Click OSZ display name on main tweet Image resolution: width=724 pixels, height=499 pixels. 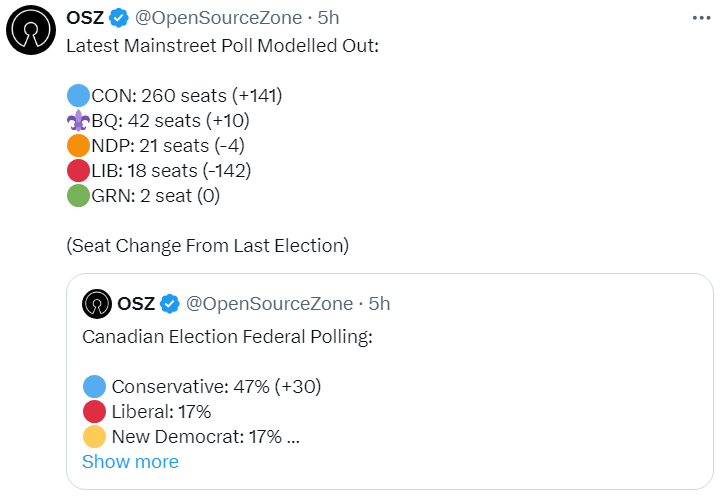pyautogui.click(x=85, y=18)
